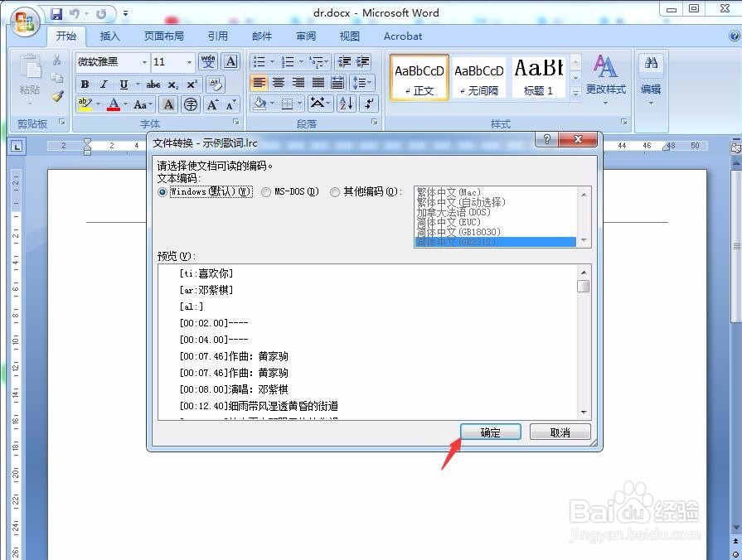Increase paragraph indent
742x560 pixels.
[363, 61]
